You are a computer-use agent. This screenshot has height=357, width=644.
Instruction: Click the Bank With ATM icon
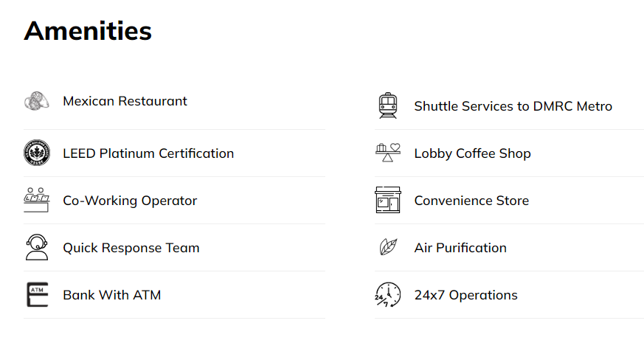pyautogui.click(x=38, y=294)
